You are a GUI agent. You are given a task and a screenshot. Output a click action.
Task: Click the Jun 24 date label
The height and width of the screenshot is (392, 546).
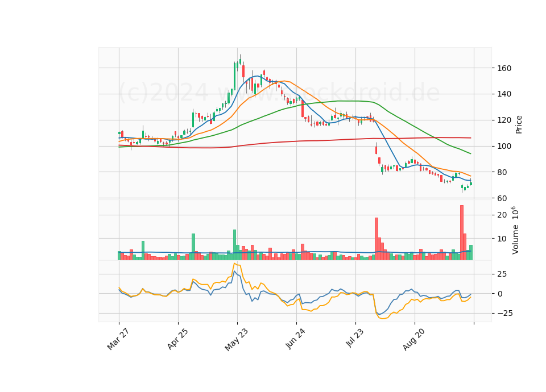pos(295,339)
